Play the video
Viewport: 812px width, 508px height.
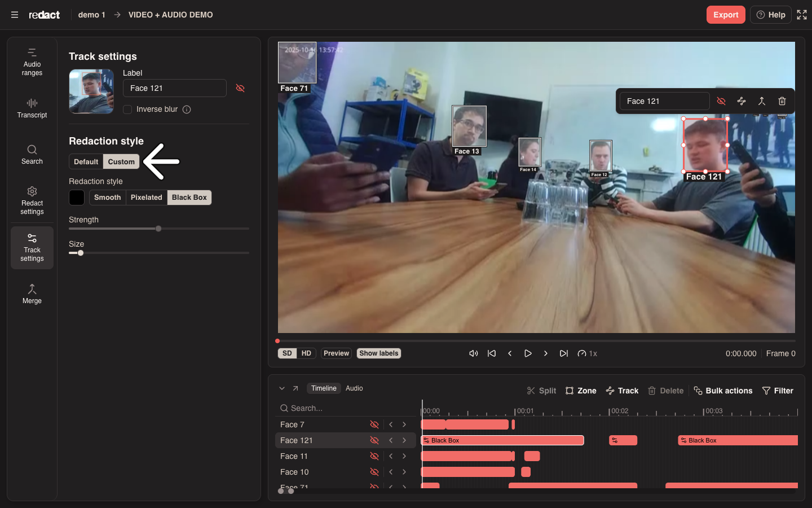point(528,353)
